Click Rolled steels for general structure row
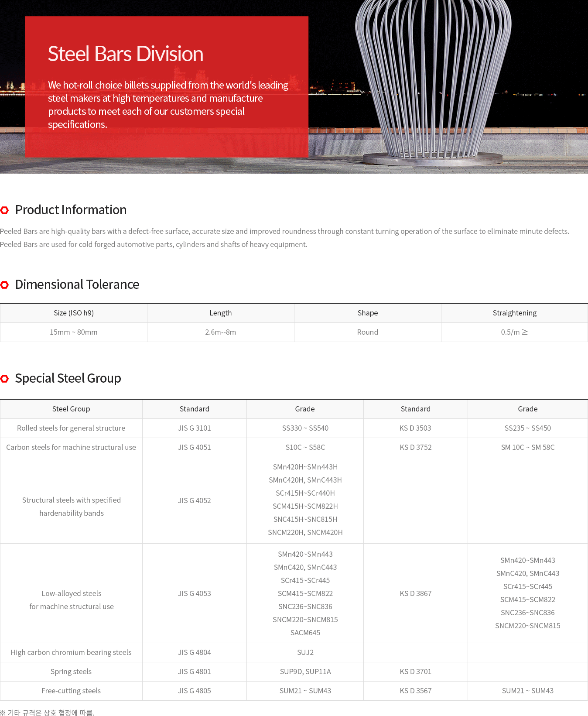The width and height of the screenshot is (588, 716). (71, 428)
